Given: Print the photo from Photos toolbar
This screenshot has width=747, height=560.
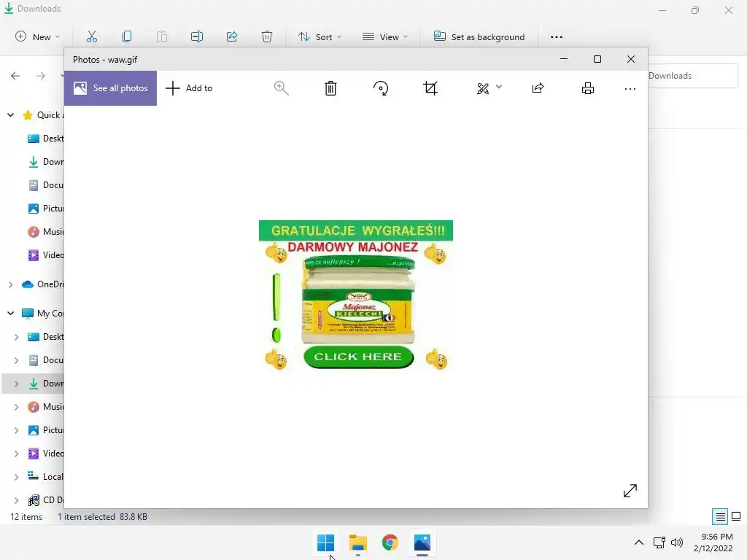Looking at the screenshot, I should pos(588,88).
